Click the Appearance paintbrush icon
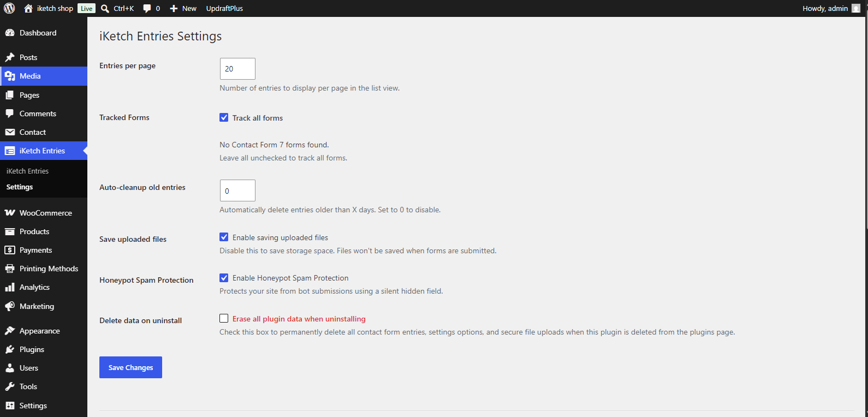 pos(10,331)
